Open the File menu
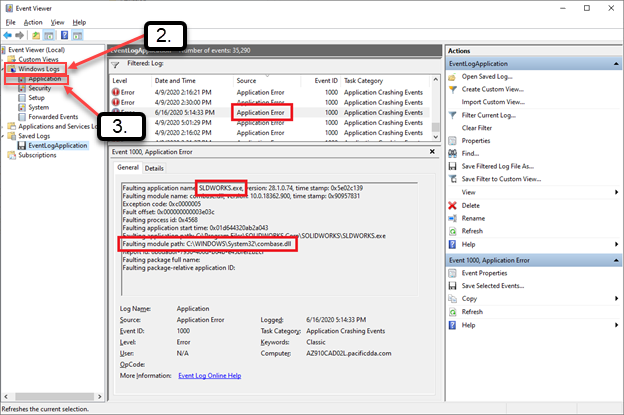This screenshot has height=415, width=624. click(10, 22)
